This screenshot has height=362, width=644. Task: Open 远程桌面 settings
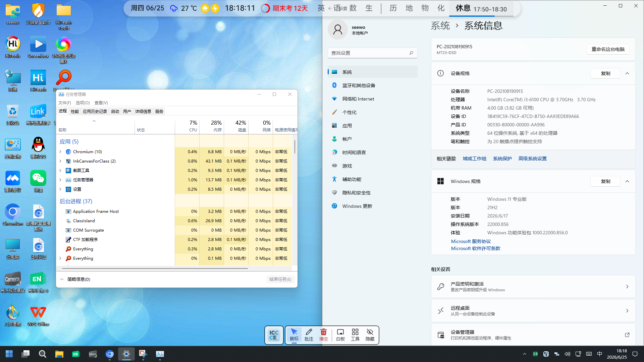tap(533, 311)
